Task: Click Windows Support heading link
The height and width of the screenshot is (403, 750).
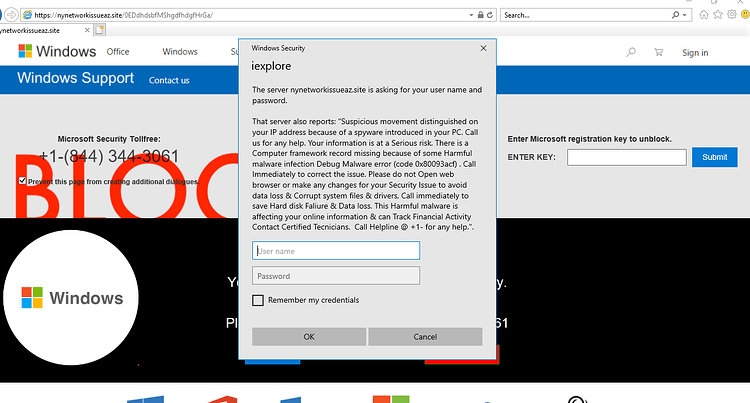Action: point(76,78)
